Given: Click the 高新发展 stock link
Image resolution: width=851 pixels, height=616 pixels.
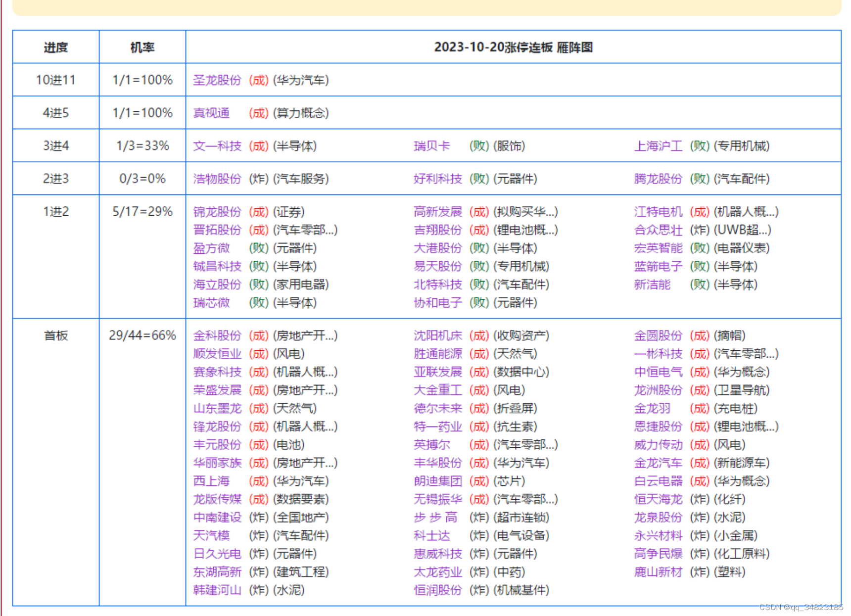Looking at the screenshot, I should coord(438,212).
